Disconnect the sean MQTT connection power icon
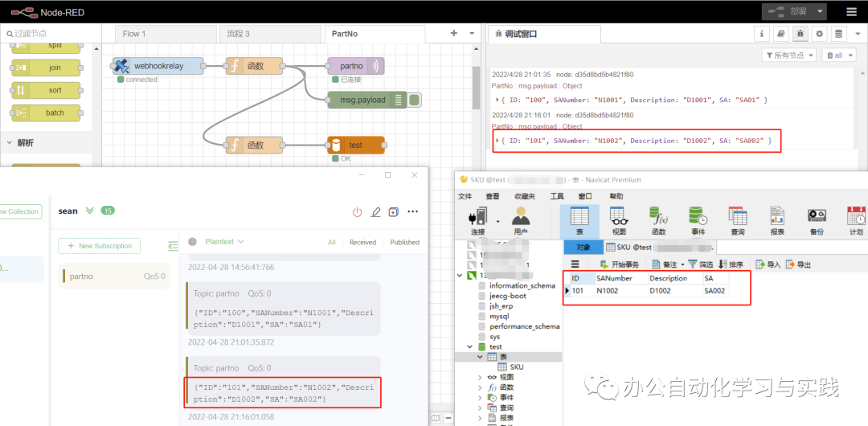The image size is (868, 426). click(x=357, y=211)
